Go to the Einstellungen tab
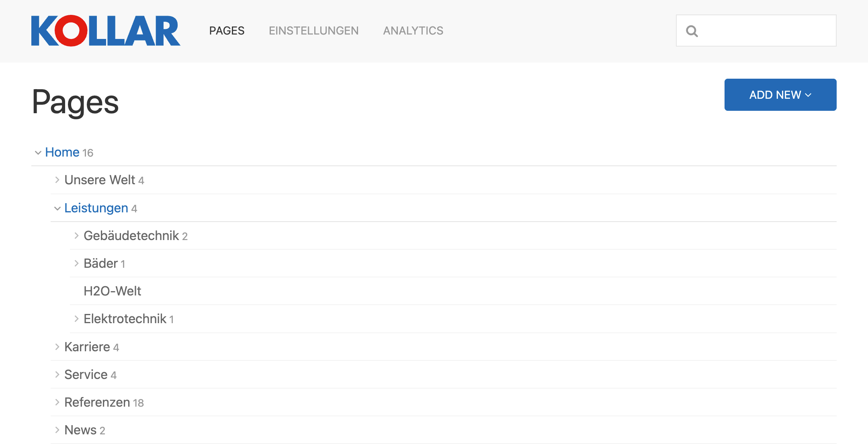The image size is (868, 444). click(313, 31)
